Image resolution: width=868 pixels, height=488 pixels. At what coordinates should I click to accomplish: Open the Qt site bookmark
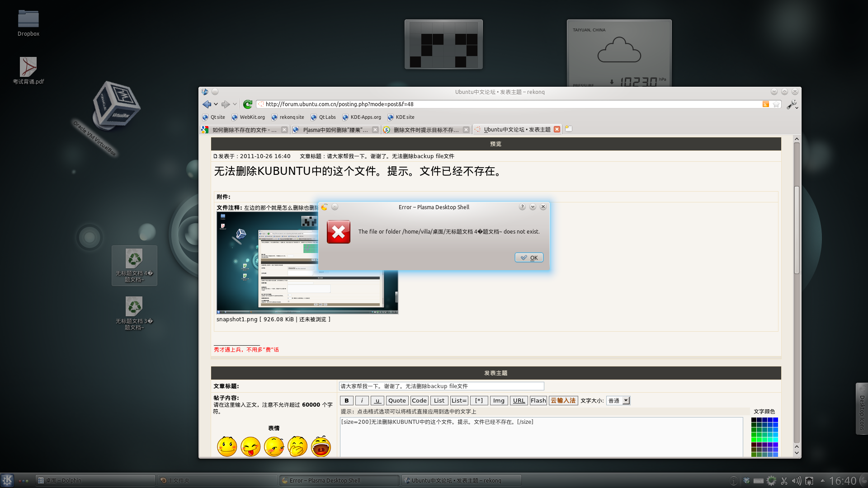tap(213, 117)
